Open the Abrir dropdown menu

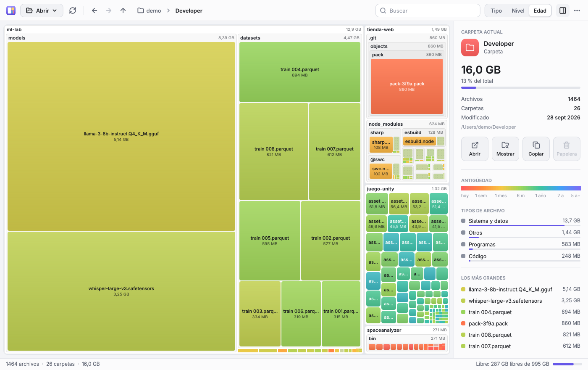(42, 11)
